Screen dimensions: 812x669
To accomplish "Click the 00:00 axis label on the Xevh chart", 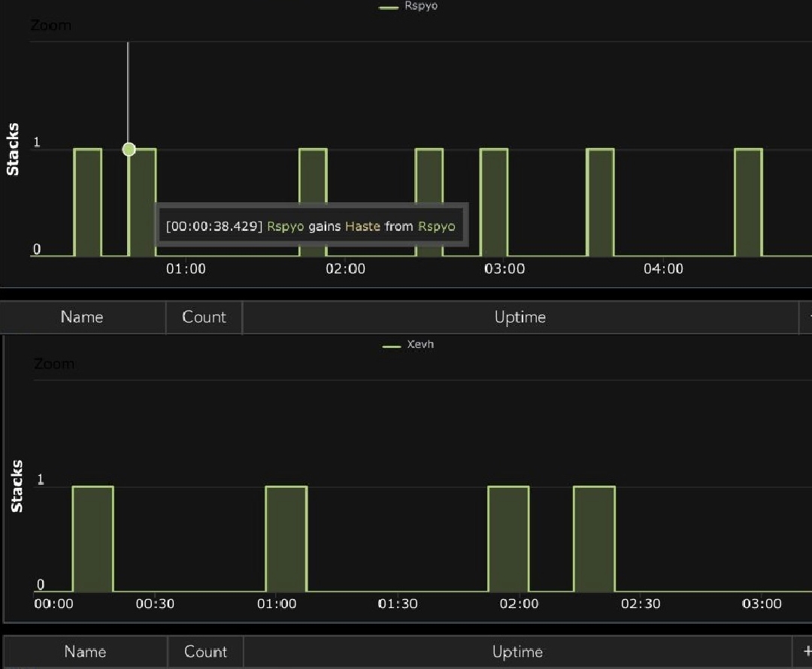I will tap(54, 604).
